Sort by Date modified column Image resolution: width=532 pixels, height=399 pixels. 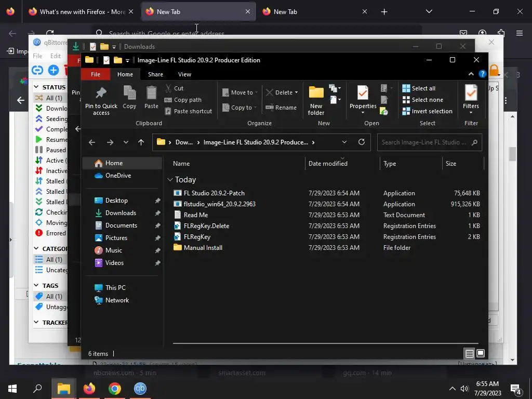[x=328, y=164]
